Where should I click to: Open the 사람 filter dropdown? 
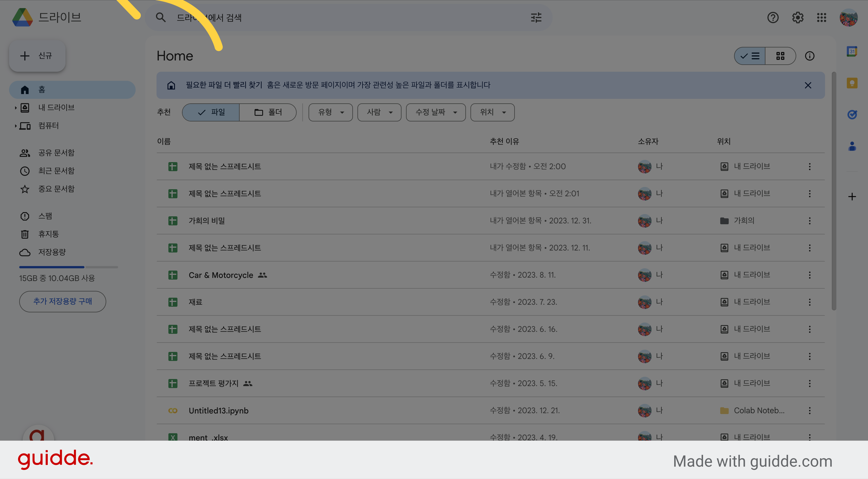pos(379,112)
